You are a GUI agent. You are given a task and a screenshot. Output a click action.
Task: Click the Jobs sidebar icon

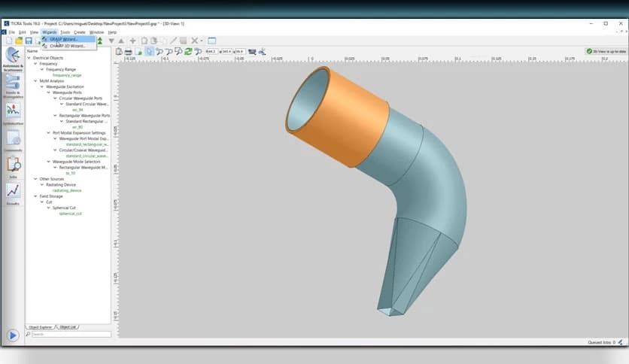(x=13, y=165)
